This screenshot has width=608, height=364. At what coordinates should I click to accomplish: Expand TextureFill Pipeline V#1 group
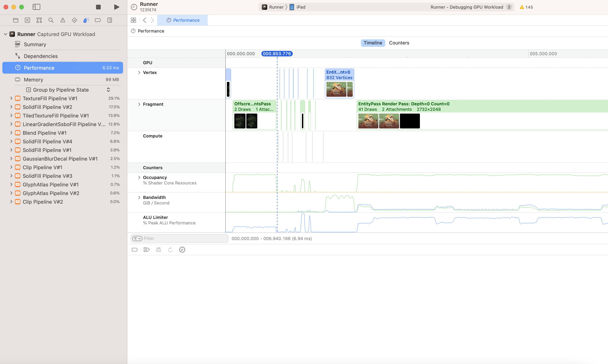tap(11, 98)
